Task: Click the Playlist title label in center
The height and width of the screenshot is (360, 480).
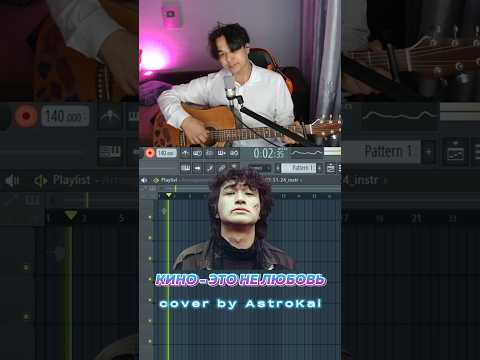Action: [x=169, y=180]
